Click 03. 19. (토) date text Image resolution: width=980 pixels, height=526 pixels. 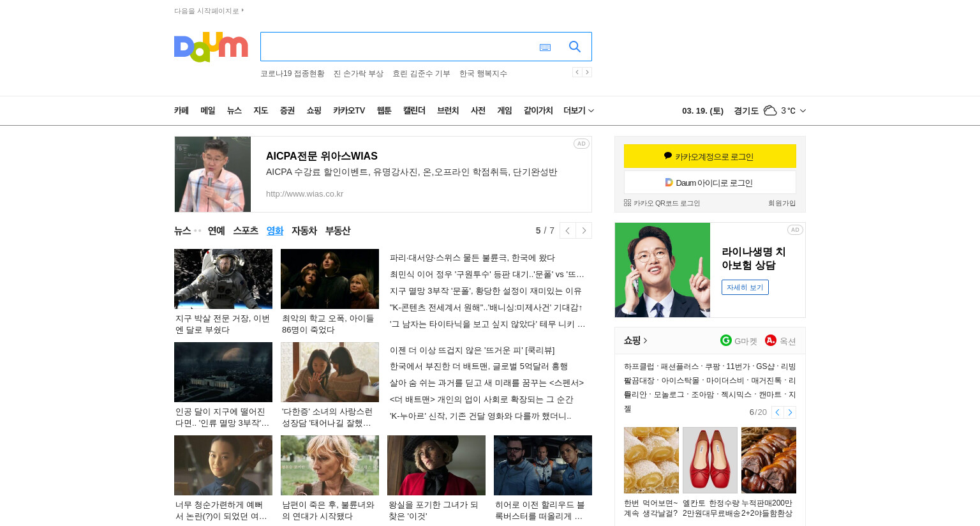point(702,110)
